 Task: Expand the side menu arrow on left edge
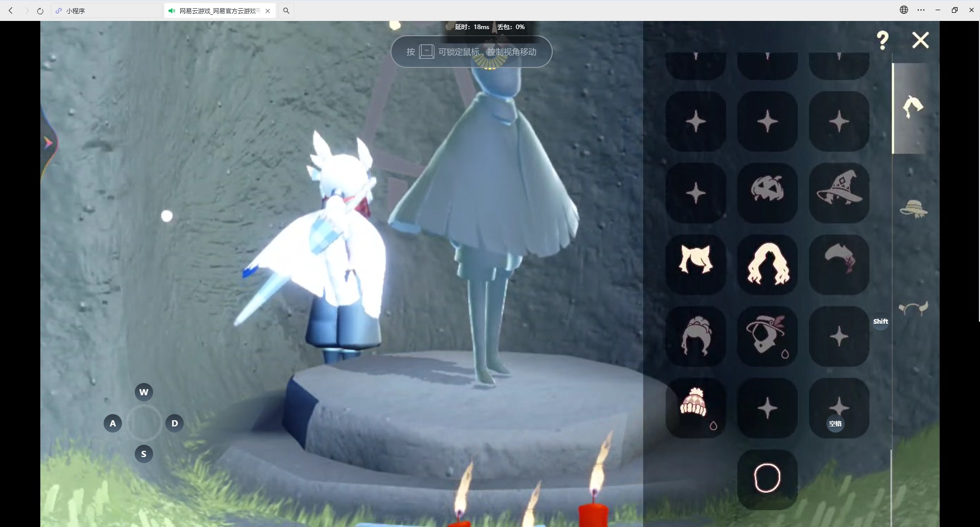click(48, 143)
